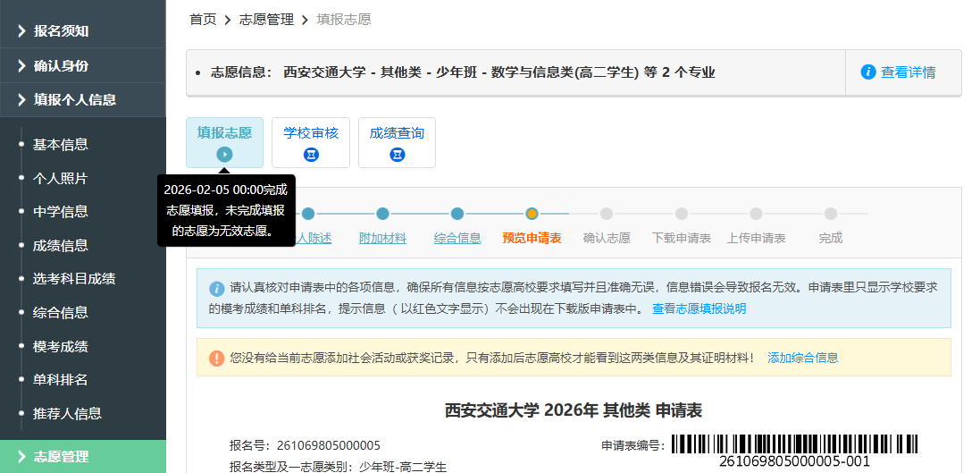This screenshot has width=980, height=473.
Task: Open the 查看志愿填报说明 link
Action: (699, 308)
